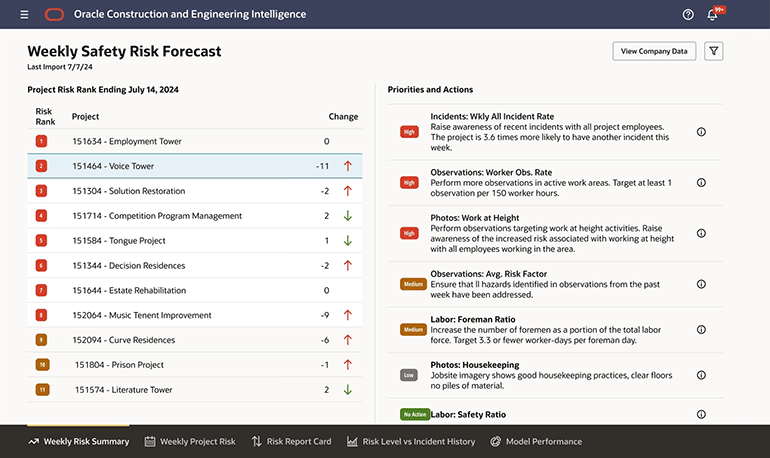The height and width of the screenshot is (458, 770).
Task: Click info icon for Wkly All Incident Rate
Action: coord(701,132)
